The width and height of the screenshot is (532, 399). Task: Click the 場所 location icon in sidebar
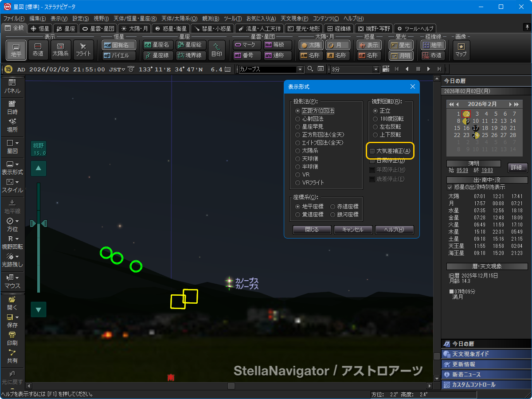coord(12,125)
